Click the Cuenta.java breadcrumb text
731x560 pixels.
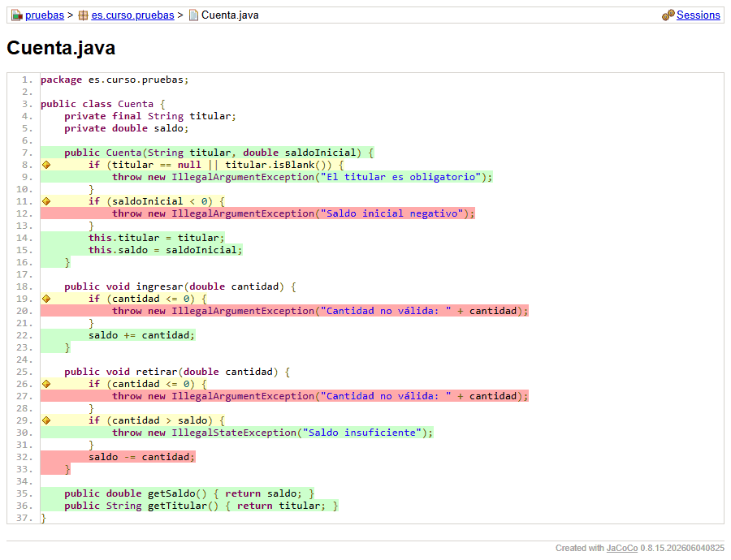click(x=230, y=15)
